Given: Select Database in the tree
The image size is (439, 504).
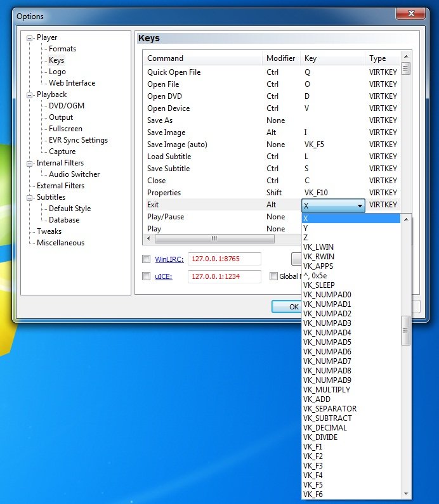Looking at the screenshot, I should (x=64, y=220).
